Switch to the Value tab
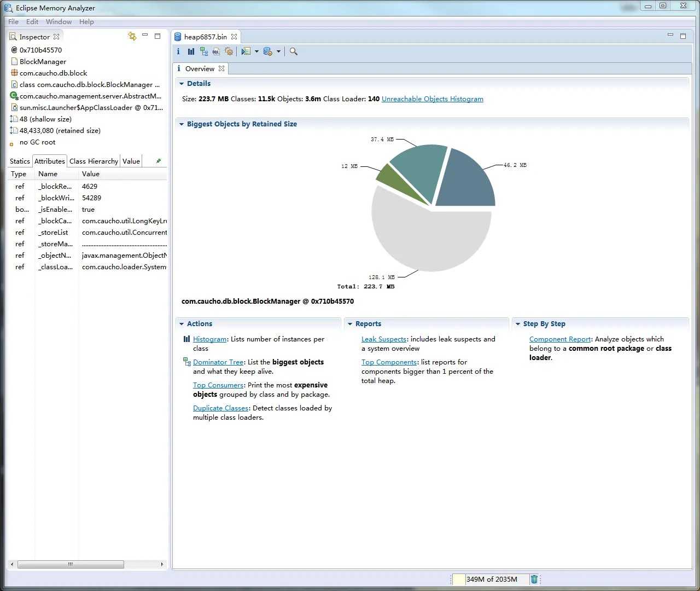Screen dimensions: 700x591 [x=131, y=161]
